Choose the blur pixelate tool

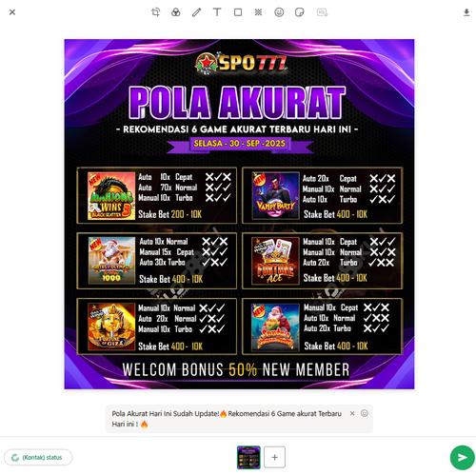(x=258, y=12)
